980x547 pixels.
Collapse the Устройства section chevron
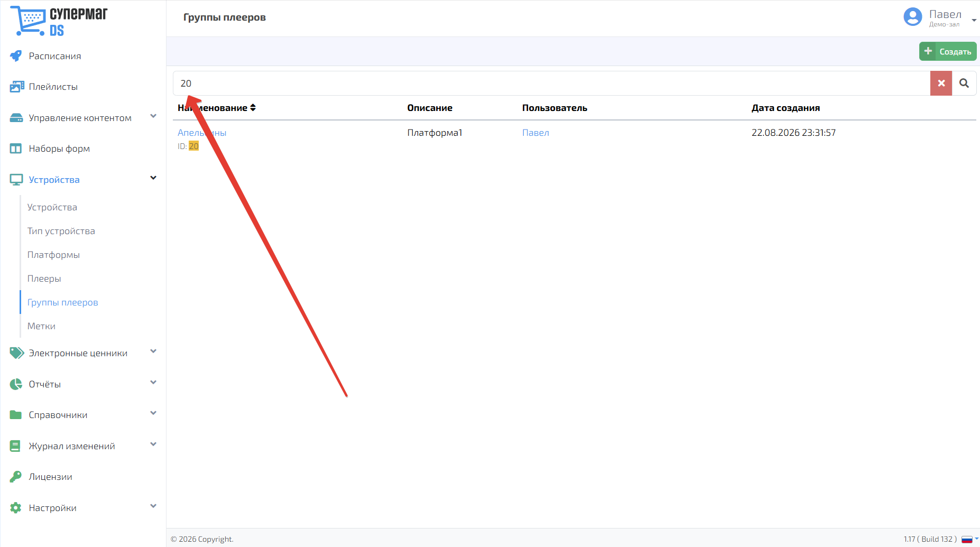pyautogui.click(x=153, y=178)
